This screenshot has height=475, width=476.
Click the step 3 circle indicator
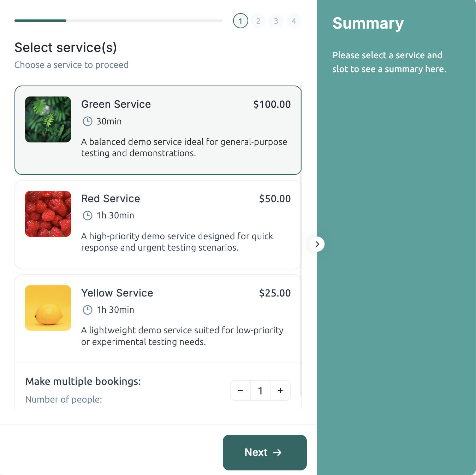click(x=276, y=20)
